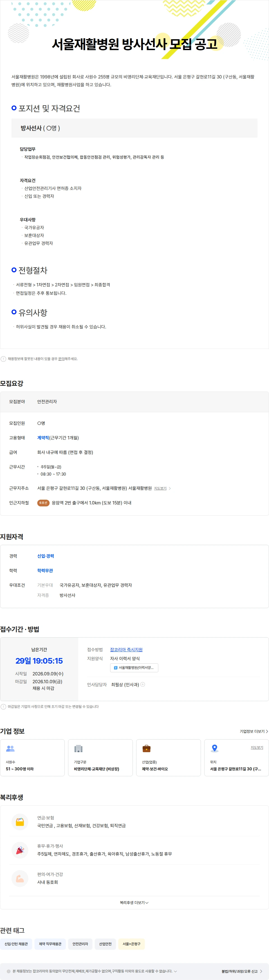Screen dimensions: 269x980
Task: Expand 복리후생 더보기
Action: tap(134, 902)
